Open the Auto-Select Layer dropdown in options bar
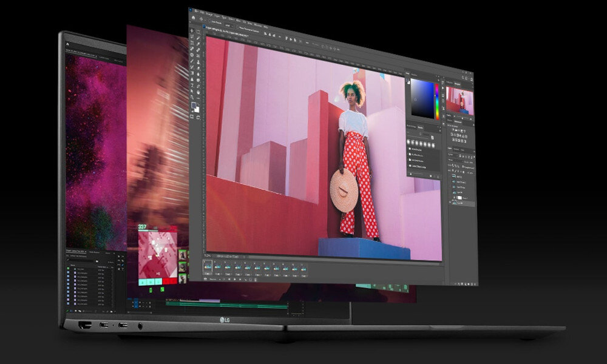607x364 pixels. (229, 25)
